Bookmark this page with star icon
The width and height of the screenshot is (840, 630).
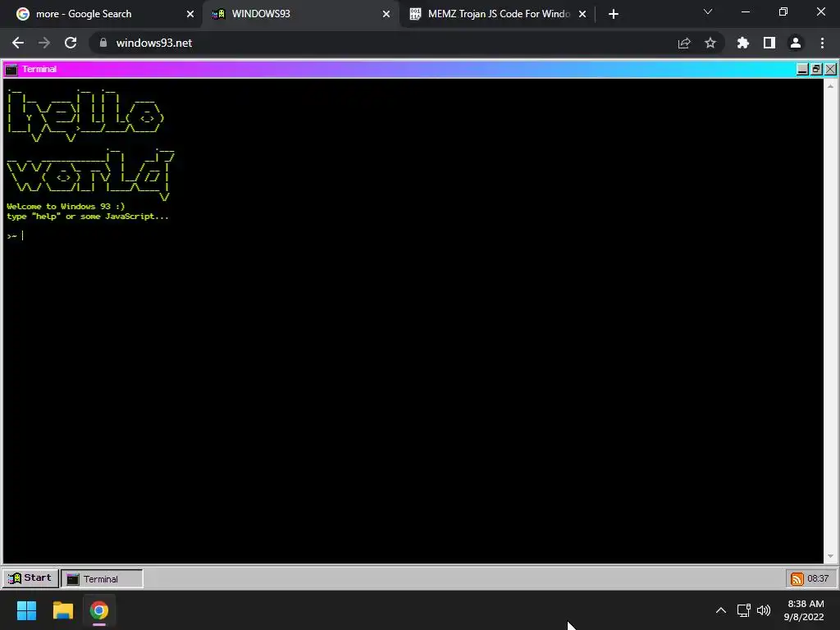(710, 43)
